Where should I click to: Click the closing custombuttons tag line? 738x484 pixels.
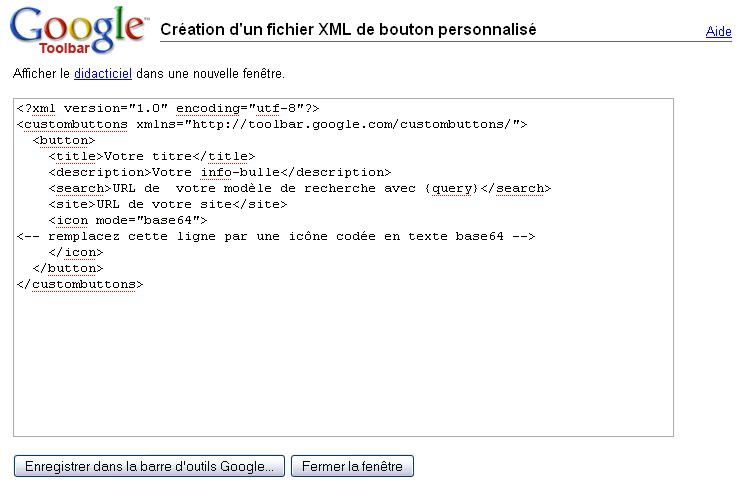click(80, 284)
